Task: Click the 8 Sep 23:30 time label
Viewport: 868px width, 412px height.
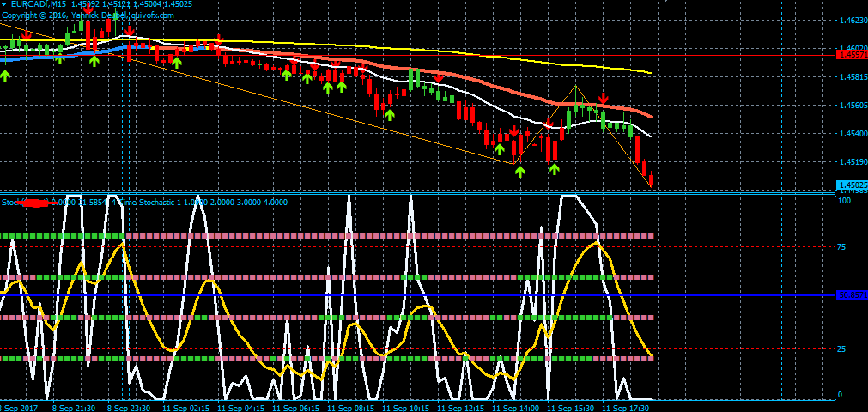Action: pyautogui.click(x=129, y=408)
